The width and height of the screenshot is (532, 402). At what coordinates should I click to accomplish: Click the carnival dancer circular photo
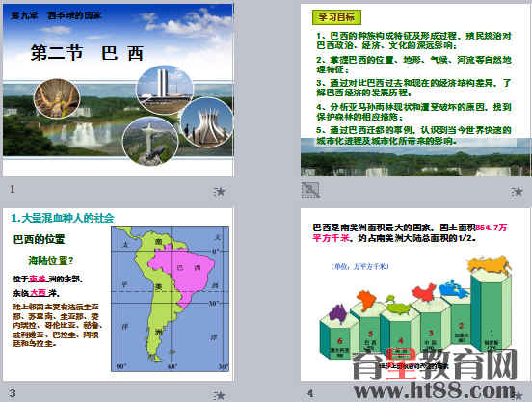coord(57,98)
